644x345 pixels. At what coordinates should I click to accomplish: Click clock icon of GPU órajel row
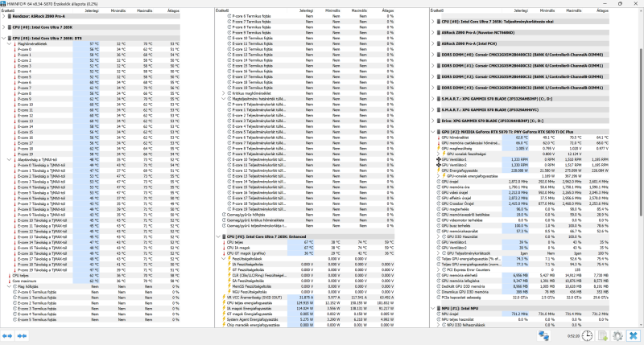pos(439,182)
